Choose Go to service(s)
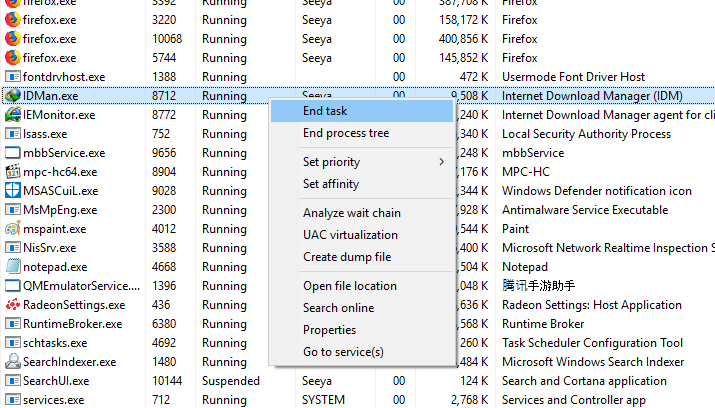This screenshot has height=408, width=715. (x=362, y=351)
